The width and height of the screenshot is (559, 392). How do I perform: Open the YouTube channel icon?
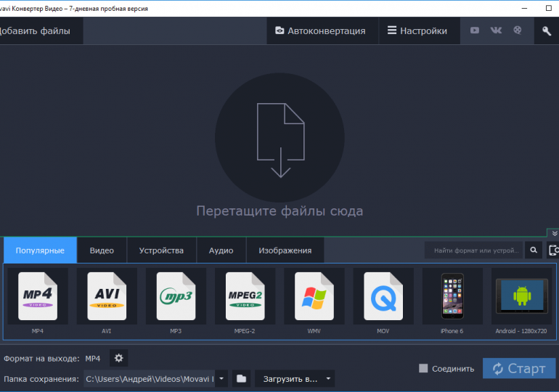[x=474, y=30]
